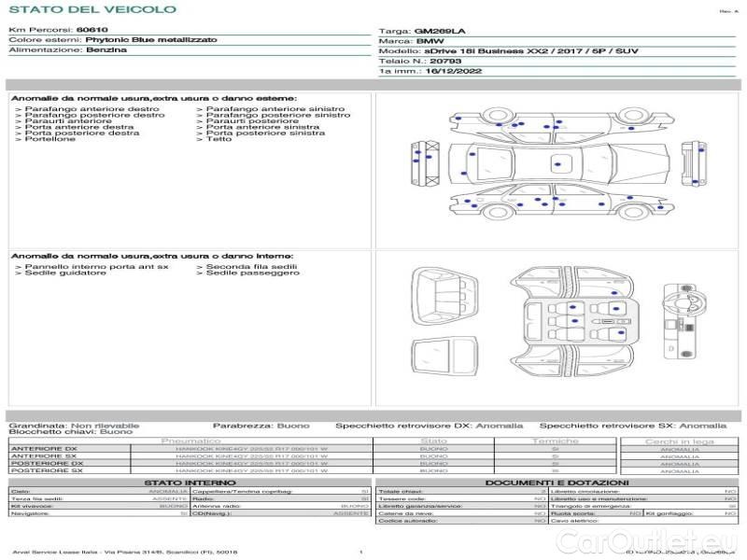
Task: Click 'Porta posteriore destra' entry
Action: pyautogui.click(x=82, y=133)
